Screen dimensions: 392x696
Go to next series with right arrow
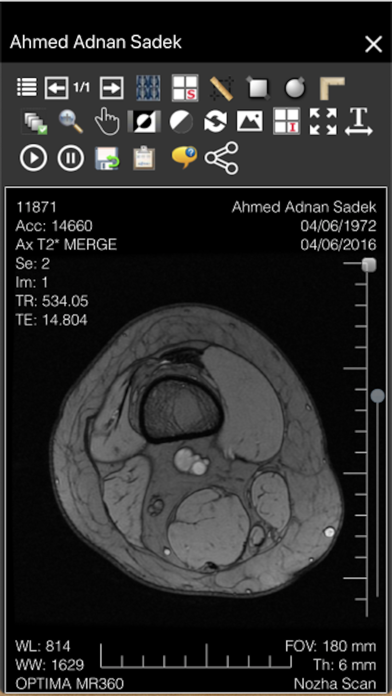point(111,87)
